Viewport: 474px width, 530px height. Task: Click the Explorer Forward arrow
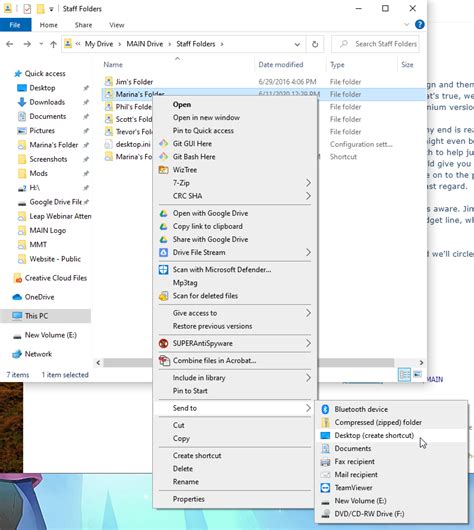pyautogui.click(x=27, y=44)
